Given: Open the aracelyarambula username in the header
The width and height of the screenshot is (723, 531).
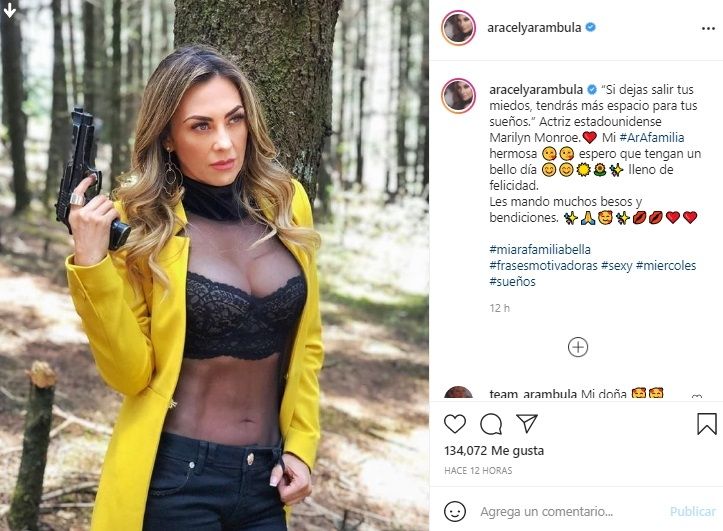Looking at the screenshot, I should click(x=534, y=28).
